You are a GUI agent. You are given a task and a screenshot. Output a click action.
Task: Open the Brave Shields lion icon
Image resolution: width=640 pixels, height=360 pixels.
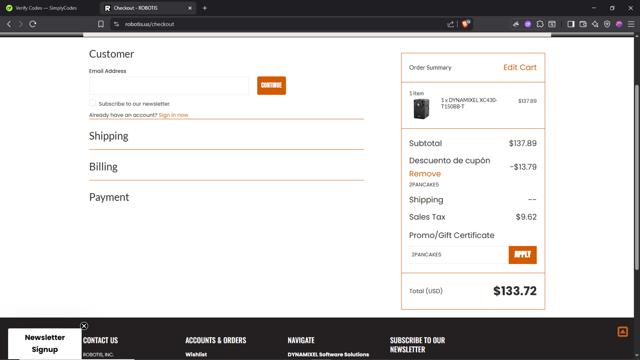(466, 24)
